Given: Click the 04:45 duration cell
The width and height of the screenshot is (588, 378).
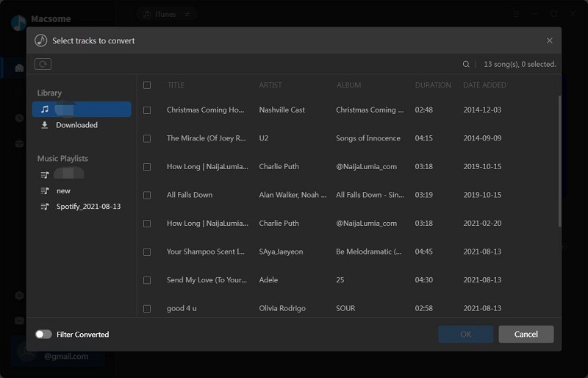Looking at the screenshot, I should (x=424, y=252).
